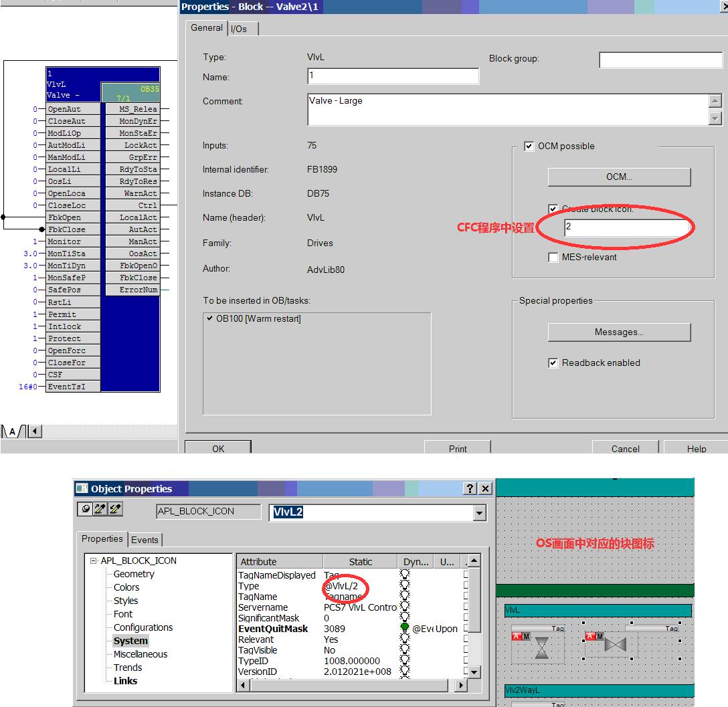Image resolution: width=728 pixels, height=707 pixels.
Task: Toggle the checkbox in EventQuitMask row
Action: click(466, 627)
